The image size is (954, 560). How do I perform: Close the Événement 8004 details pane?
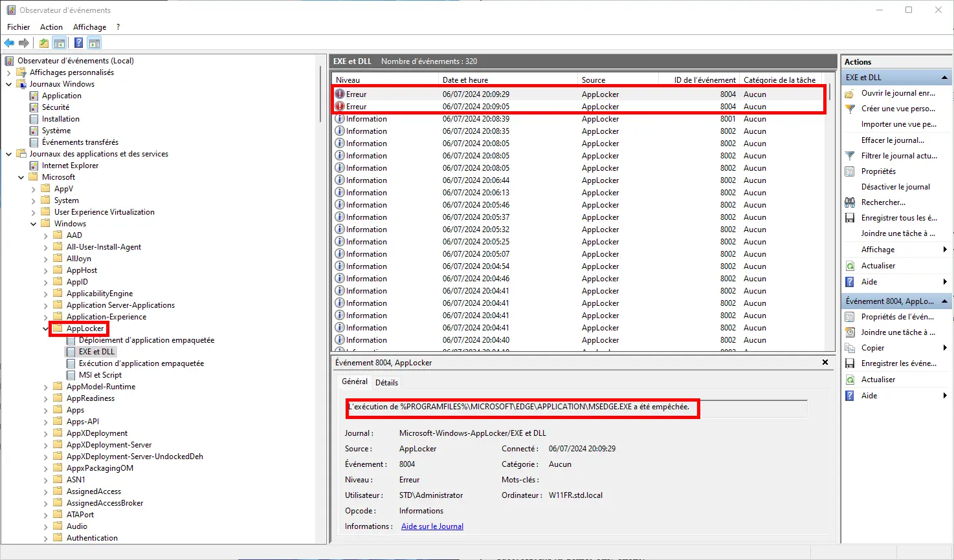(825, 363)
